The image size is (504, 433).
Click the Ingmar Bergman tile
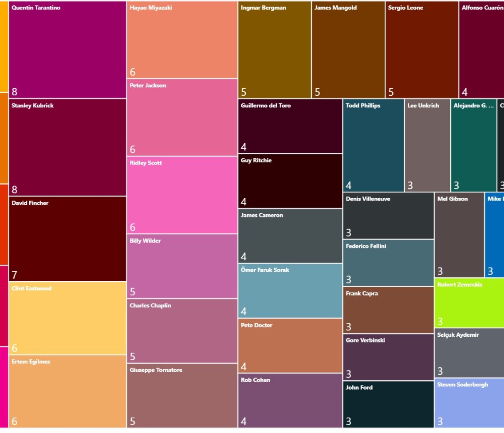point(275,50)
